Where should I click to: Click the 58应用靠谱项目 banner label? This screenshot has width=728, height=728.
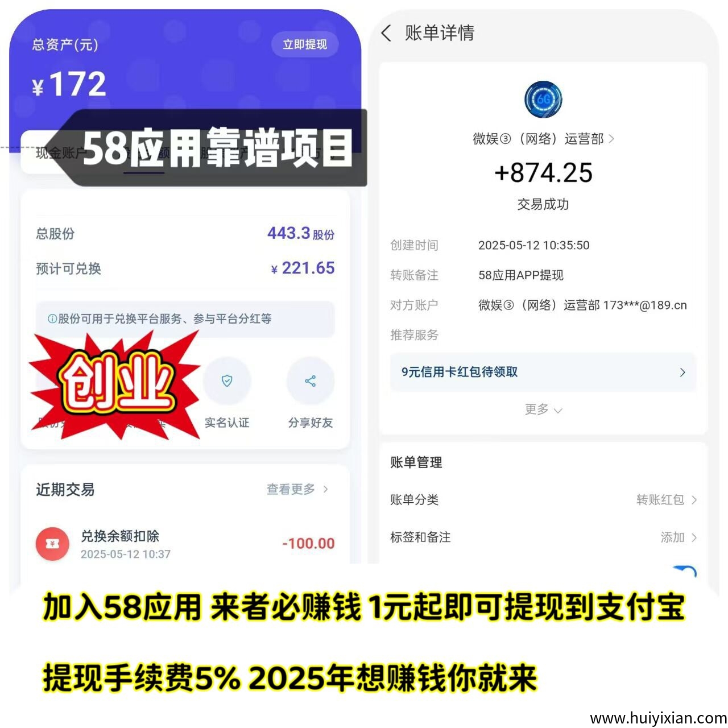[217, 148]
